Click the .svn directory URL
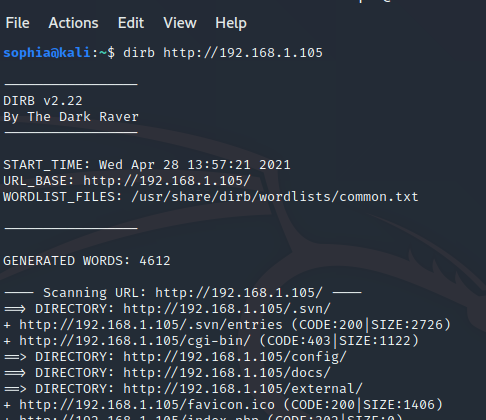486x420 pixels. point(227,309)
